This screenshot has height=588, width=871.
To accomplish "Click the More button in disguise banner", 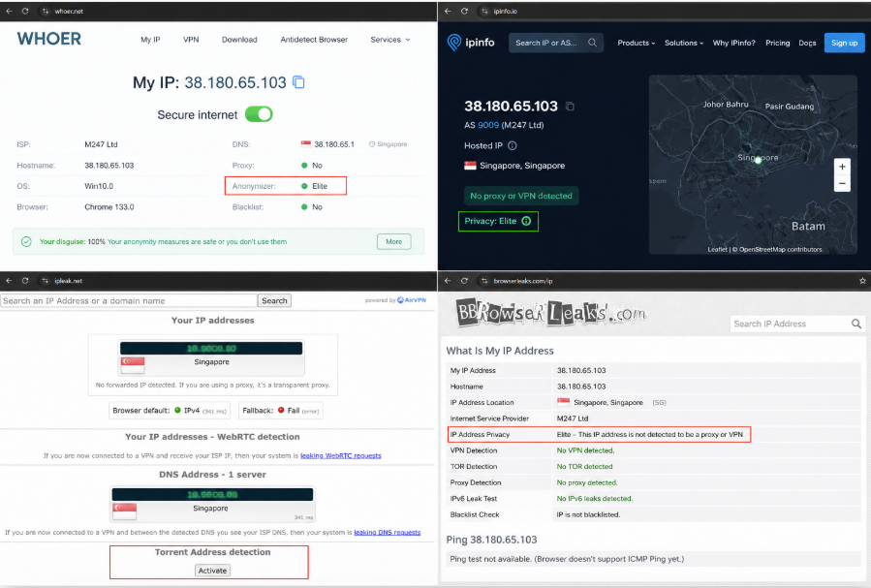I will tap(393, 241).
